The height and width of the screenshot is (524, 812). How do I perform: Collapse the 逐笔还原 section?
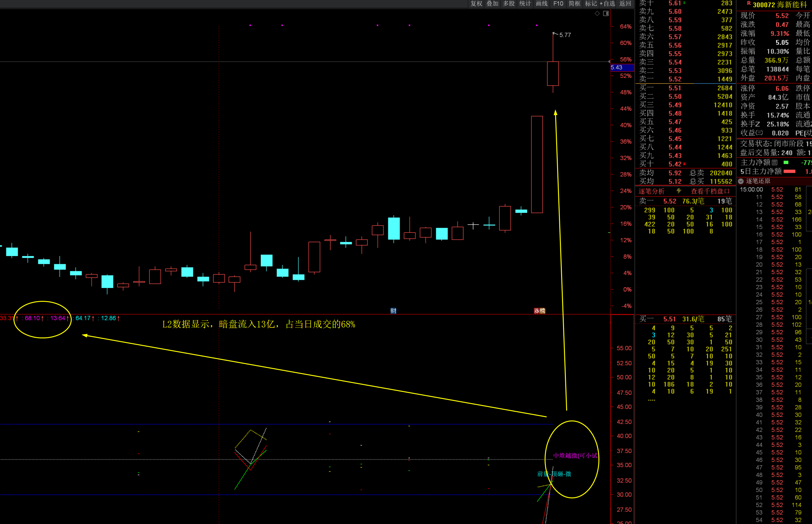click(741, 181)
